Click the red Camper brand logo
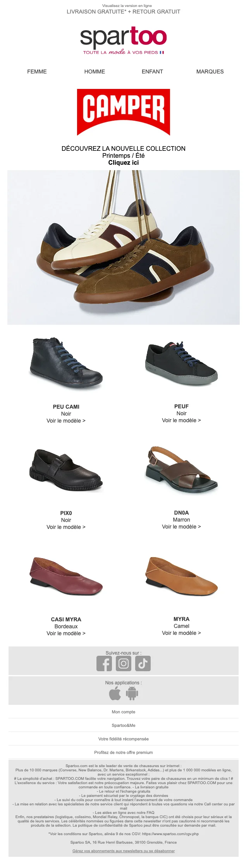 click(x=124, y=113)
